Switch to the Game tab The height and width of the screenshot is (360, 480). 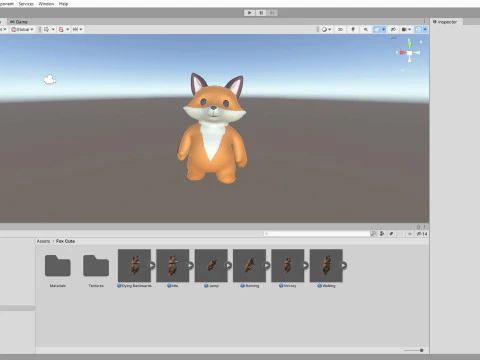click(x=19, y=22)
